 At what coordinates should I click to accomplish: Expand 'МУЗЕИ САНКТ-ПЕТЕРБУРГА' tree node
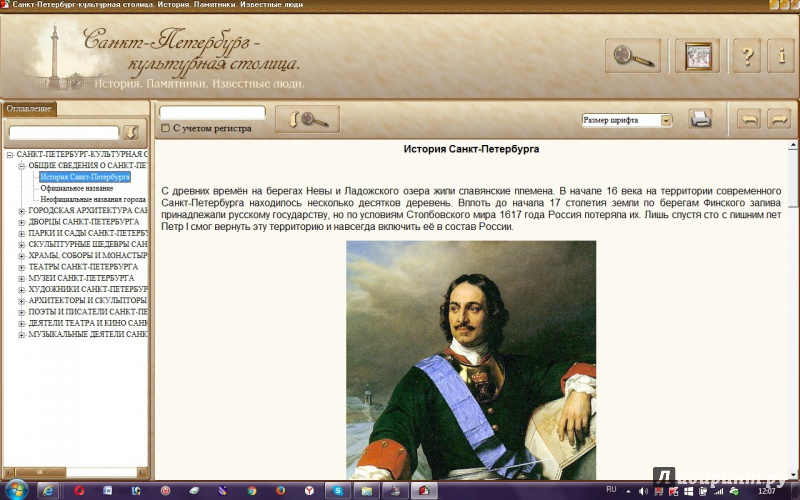pos(21,279)
